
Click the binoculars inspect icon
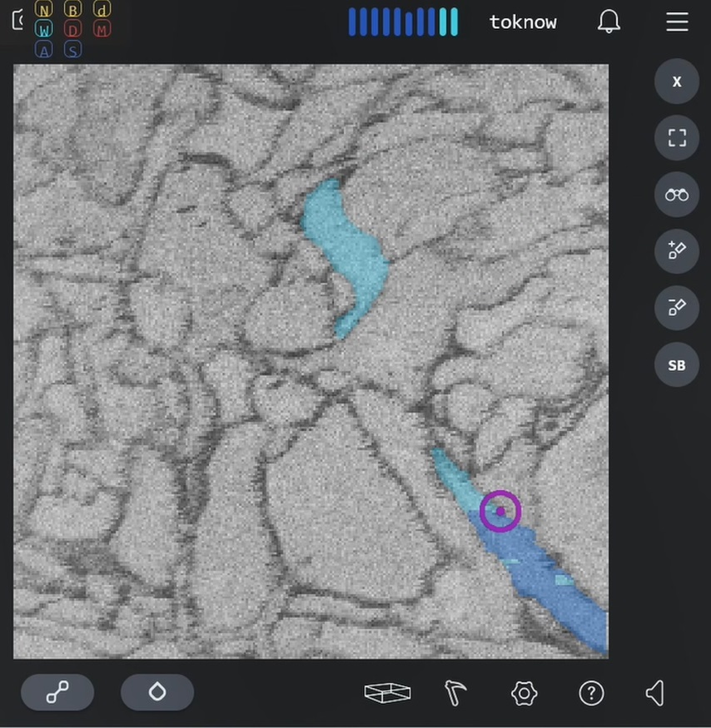click(677, 195)
